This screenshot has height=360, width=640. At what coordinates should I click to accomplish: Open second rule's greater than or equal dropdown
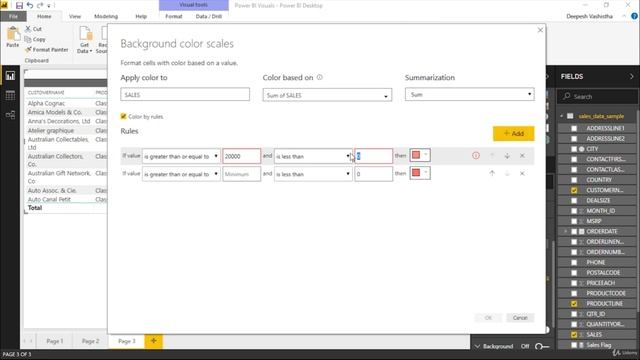tap(181, 174)
